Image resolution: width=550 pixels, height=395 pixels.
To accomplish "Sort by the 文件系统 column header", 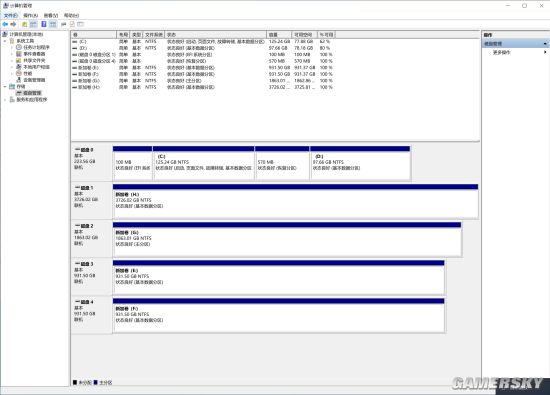I will coord(154,34).
